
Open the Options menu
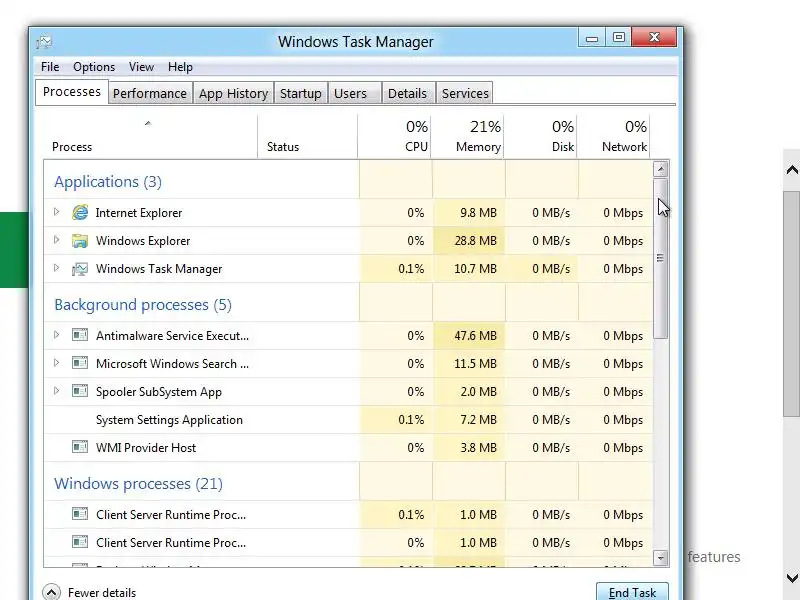point(94,67)
